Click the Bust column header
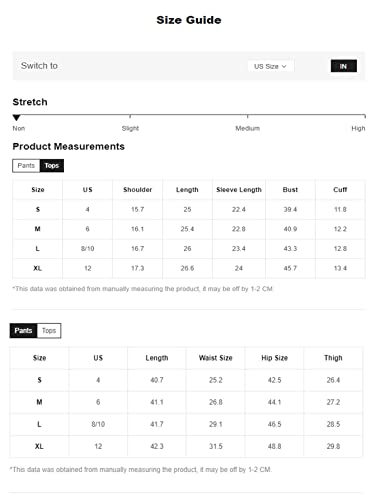 pyautogui.click(x=290, y=190)
